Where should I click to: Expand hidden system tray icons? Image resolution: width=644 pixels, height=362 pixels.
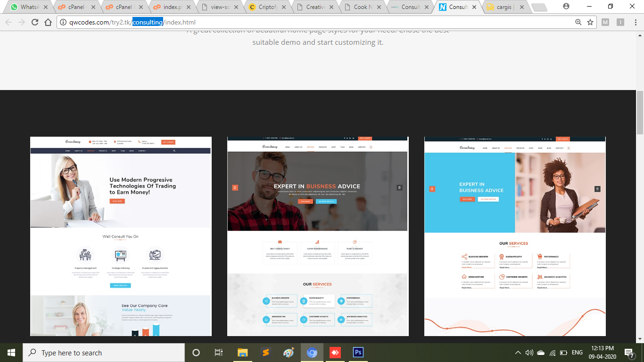[x=518, y=353]
